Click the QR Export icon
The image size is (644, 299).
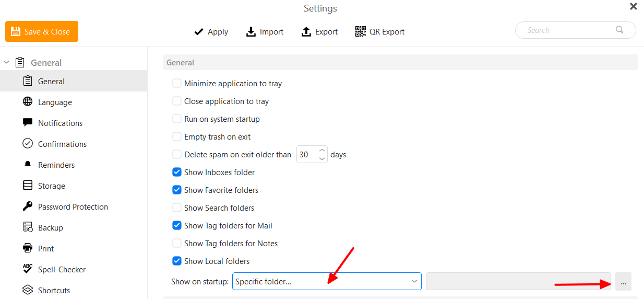[361, 31]
